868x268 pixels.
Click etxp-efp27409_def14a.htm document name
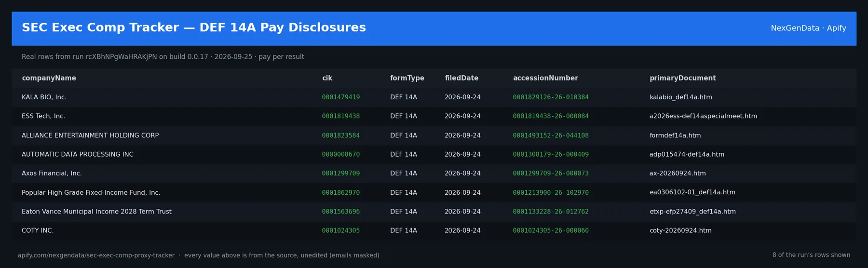point(692,212)
